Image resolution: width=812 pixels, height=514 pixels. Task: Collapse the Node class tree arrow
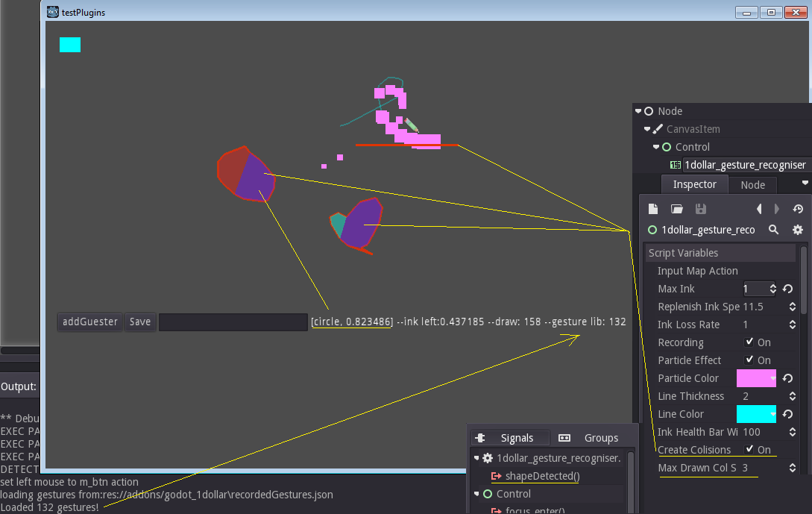click(638, 111)
